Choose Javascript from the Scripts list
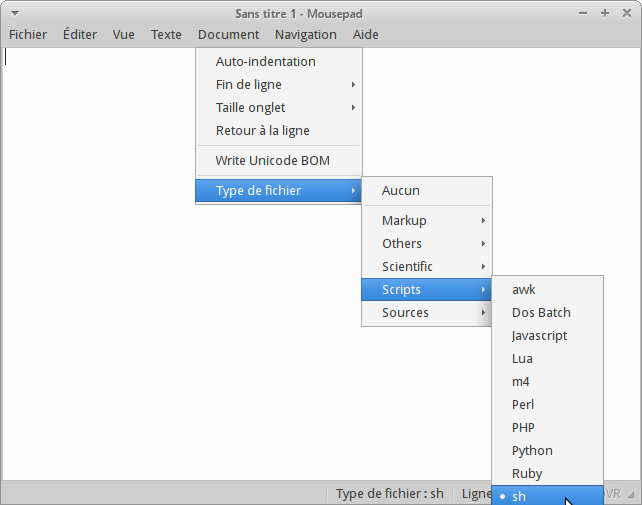 pos(539,335)
